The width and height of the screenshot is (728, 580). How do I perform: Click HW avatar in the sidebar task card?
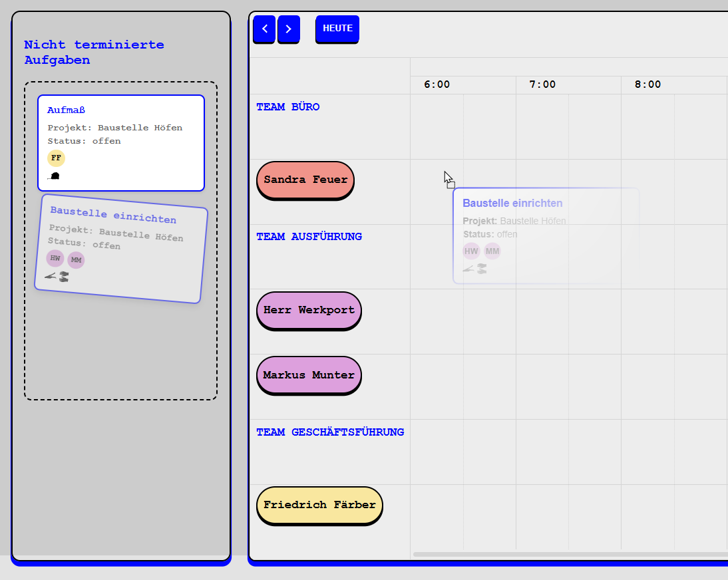[55, 258]
